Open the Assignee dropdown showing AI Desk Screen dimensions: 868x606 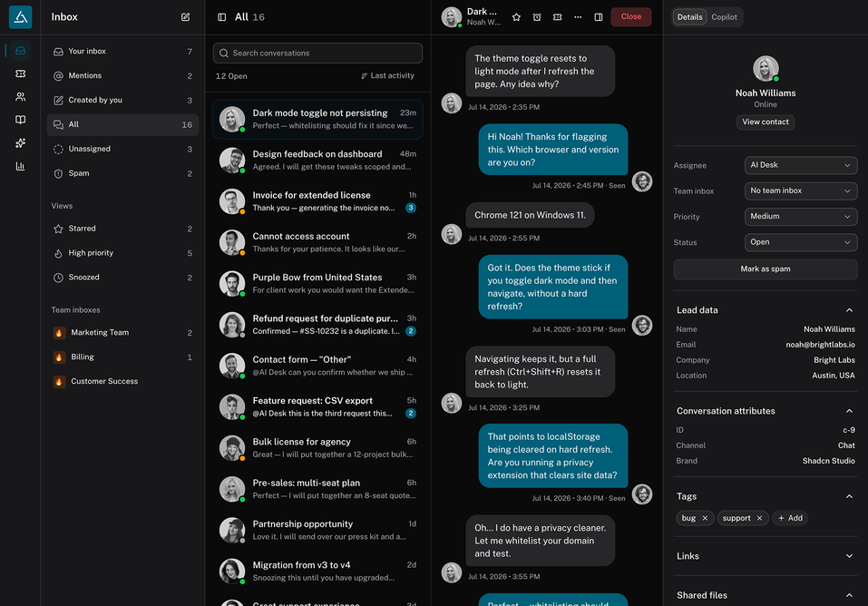(801, 165)
